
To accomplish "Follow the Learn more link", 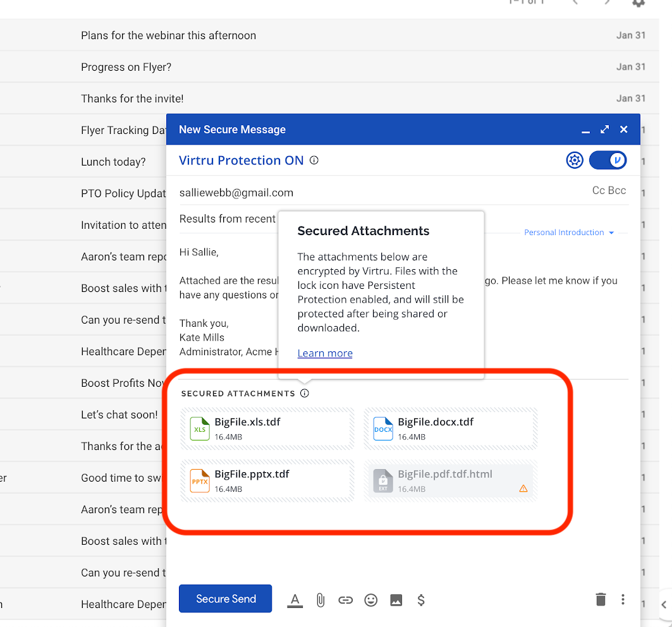I will [325, 353].
